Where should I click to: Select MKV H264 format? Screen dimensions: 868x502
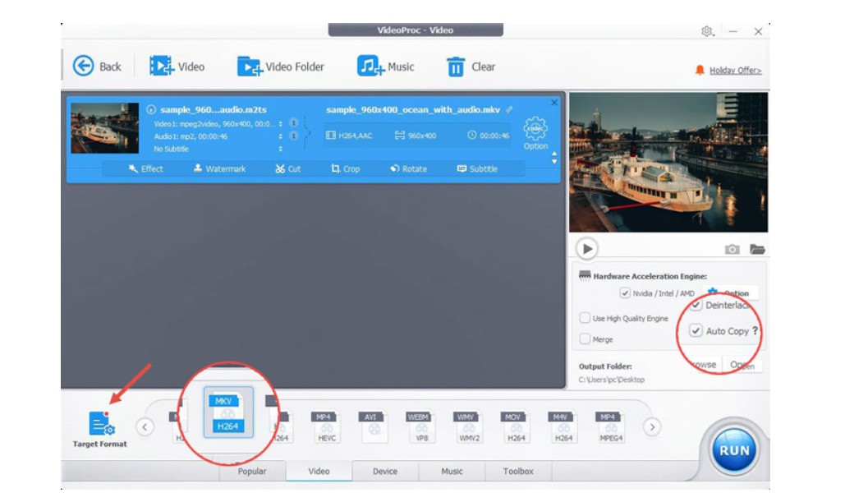click(x=228, y=412)
